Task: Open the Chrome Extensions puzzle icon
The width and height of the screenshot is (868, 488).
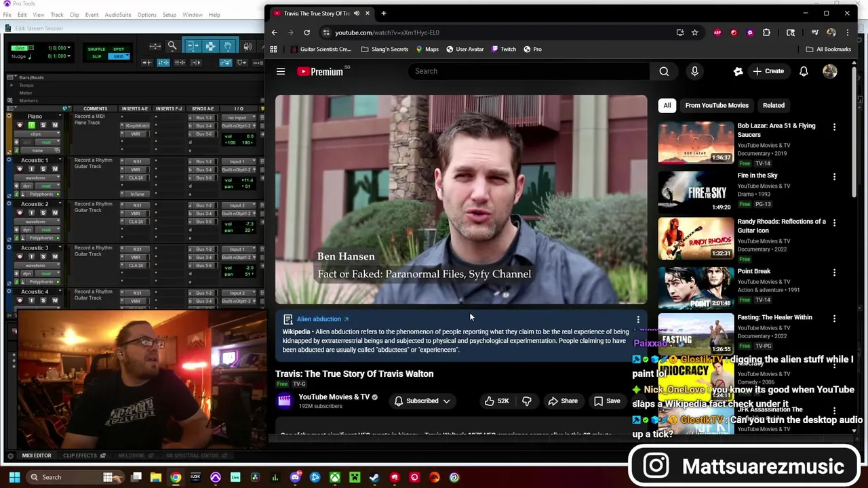Action: point(766,33)
